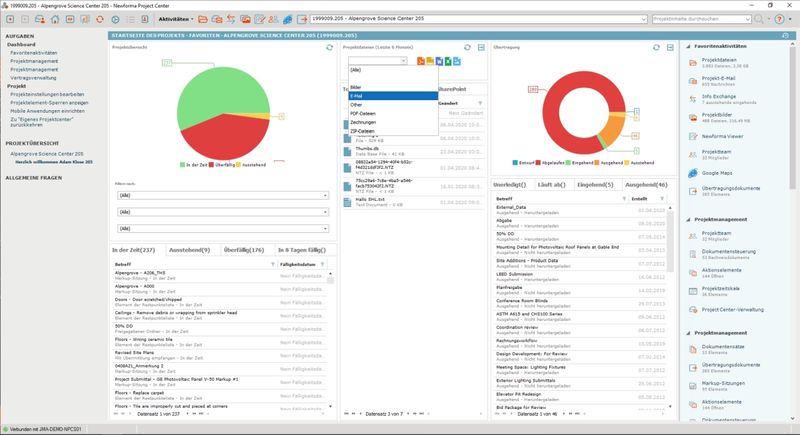Screen dimensions: 800x435
Task: Launch the Newforma Viewer shortcut
Action: point(722,134)
